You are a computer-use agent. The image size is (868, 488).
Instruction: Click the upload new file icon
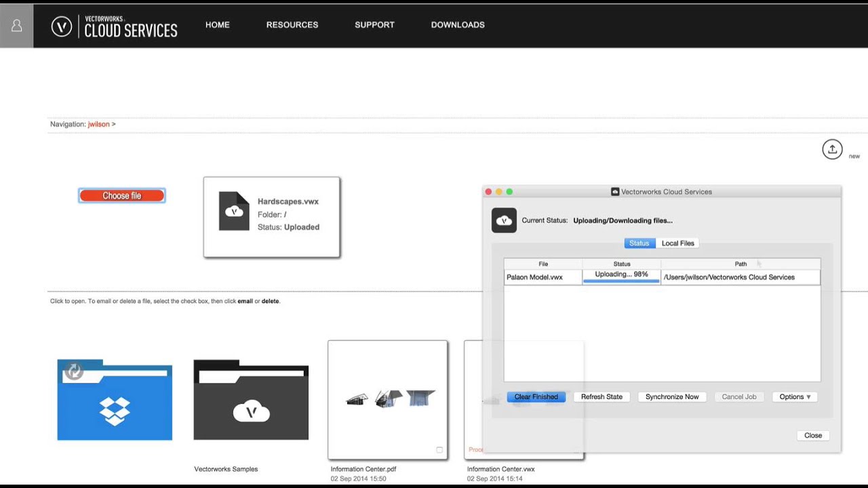click(832, 149)
